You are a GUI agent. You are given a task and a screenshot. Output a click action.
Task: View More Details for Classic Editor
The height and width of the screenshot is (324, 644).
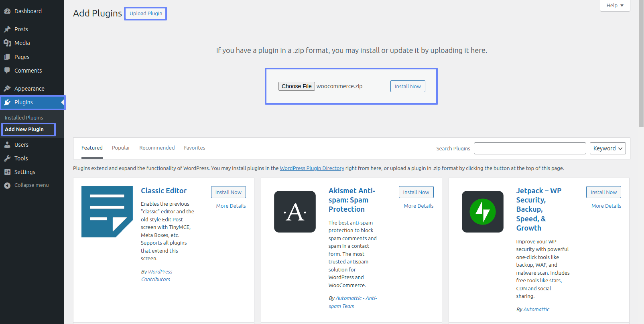coord(231,206)
